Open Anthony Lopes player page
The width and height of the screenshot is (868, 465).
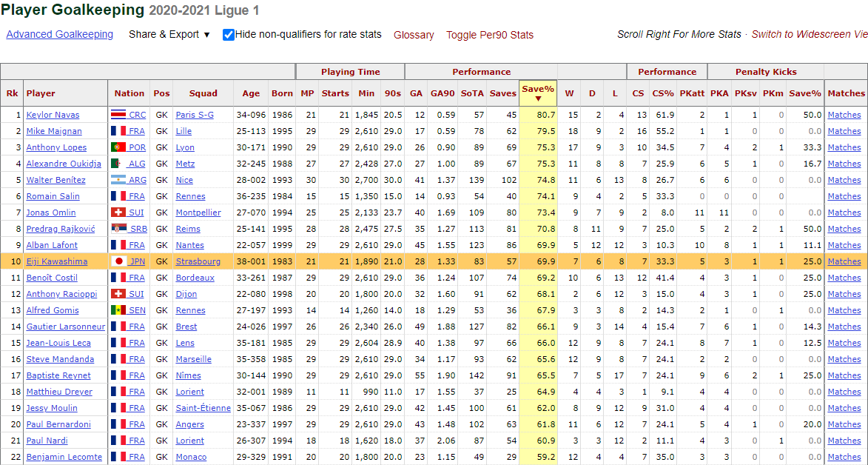55,147
